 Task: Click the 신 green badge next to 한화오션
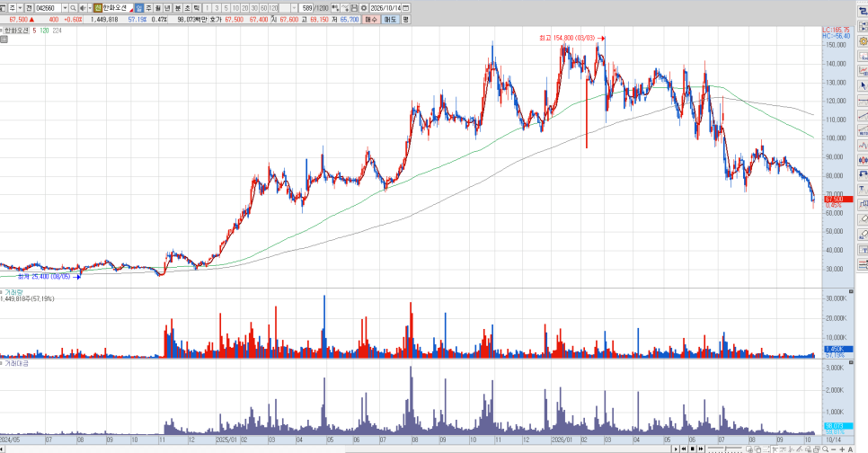coord(97,8)
